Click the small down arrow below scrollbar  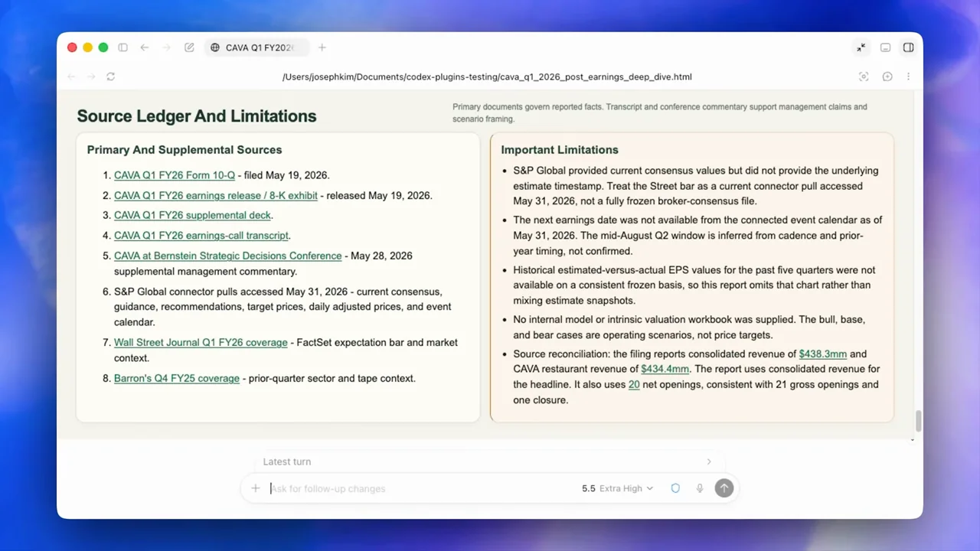click(x=913, y=441)
